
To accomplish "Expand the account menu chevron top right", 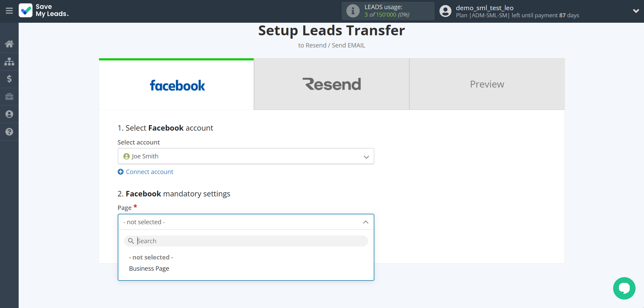I will coord(636,11).
